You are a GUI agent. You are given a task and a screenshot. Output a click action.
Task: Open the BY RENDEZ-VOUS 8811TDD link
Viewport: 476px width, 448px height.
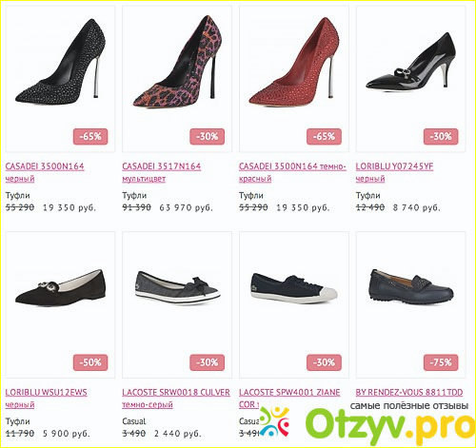409,393
